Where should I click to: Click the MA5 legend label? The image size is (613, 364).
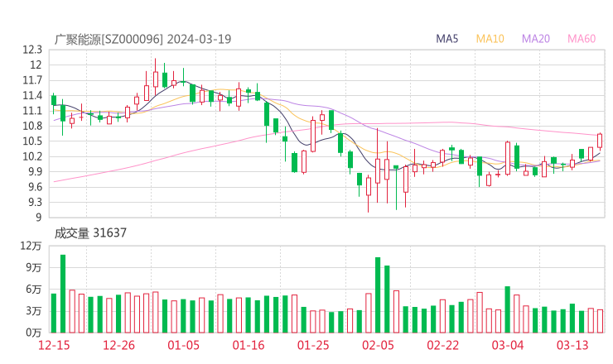click(x=446, y=39)
